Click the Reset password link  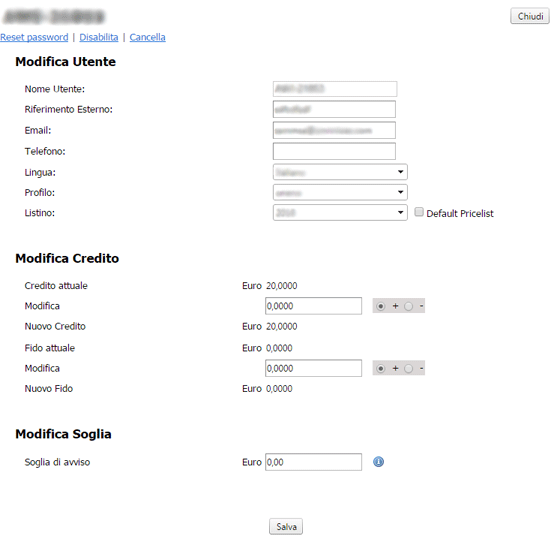(34, 37)
